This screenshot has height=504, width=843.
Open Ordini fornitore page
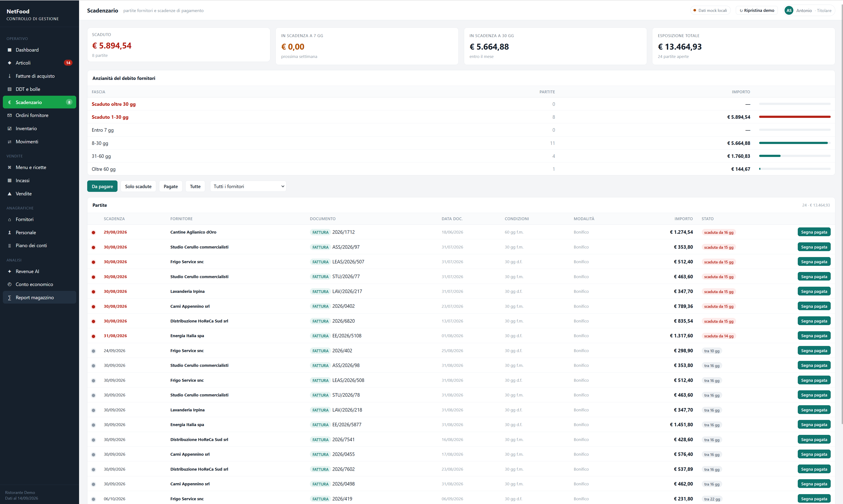tap(39, 115)
